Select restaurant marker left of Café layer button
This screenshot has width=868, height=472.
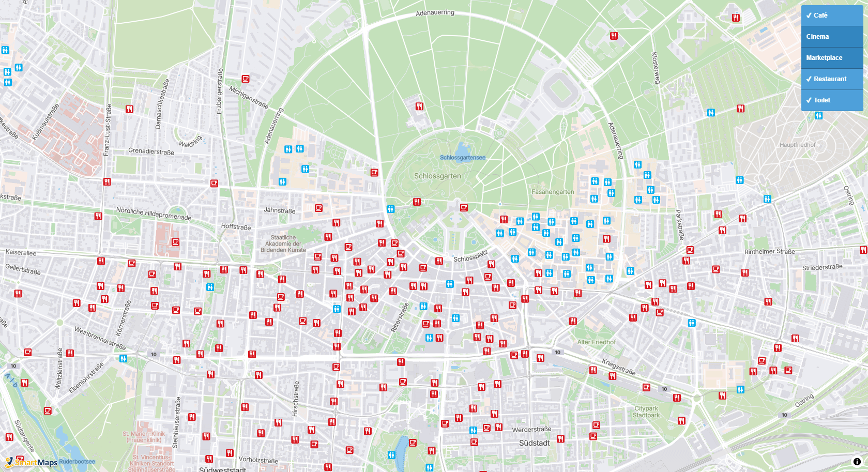(736, 18)
